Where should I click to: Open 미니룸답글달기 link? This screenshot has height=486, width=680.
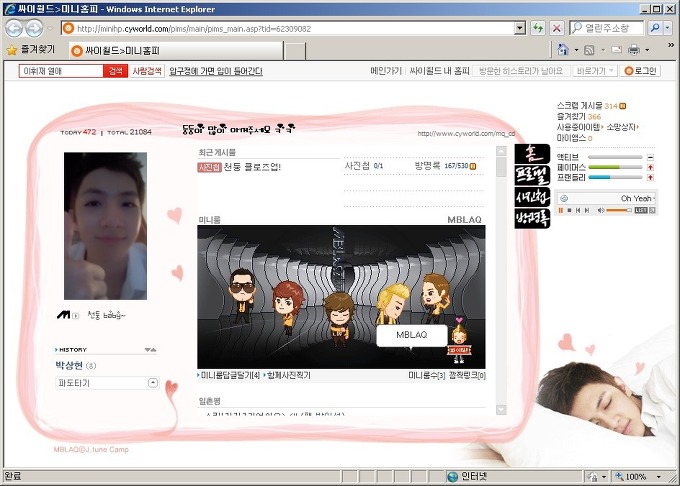(229, 375)
